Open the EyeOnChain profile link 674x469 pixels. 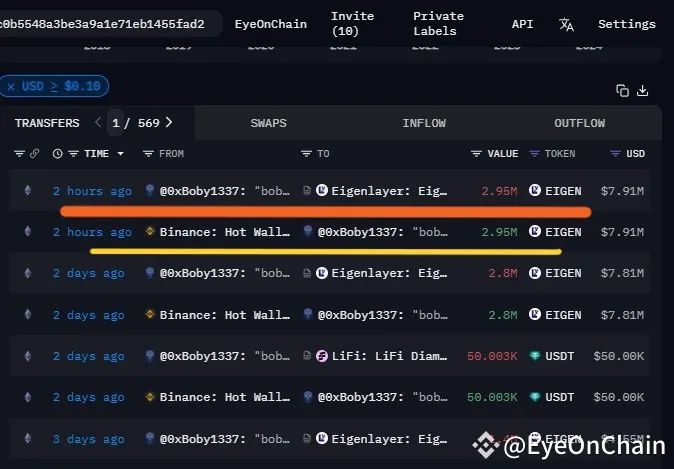271,24
